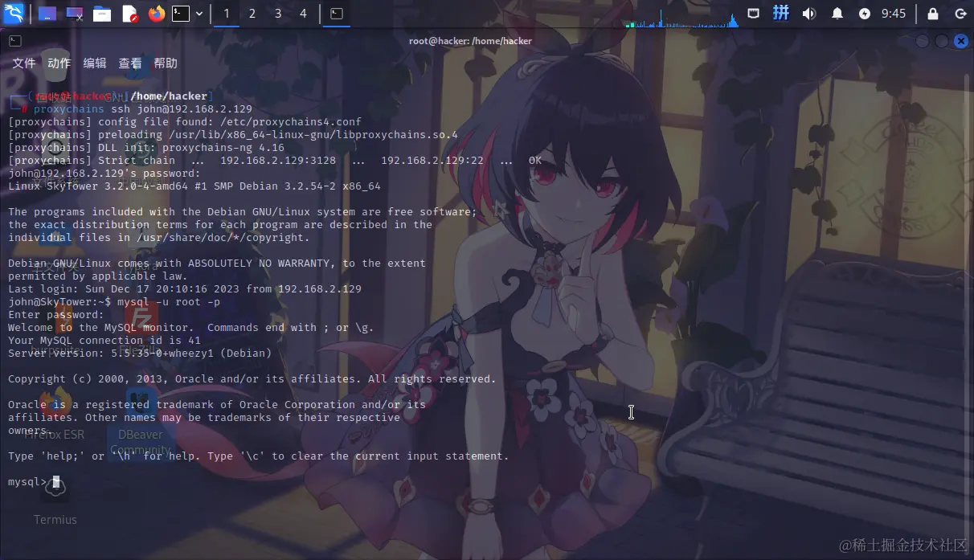The image size is (974, 560).
Task: Close the terminal window
Action: [960, 41]
